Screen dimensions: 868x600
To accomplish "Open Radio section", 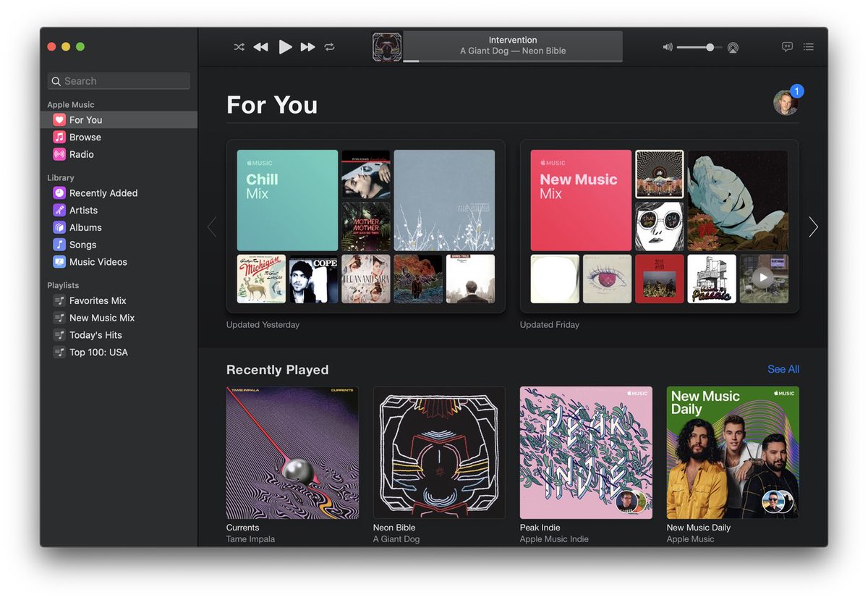I will 119,154.
